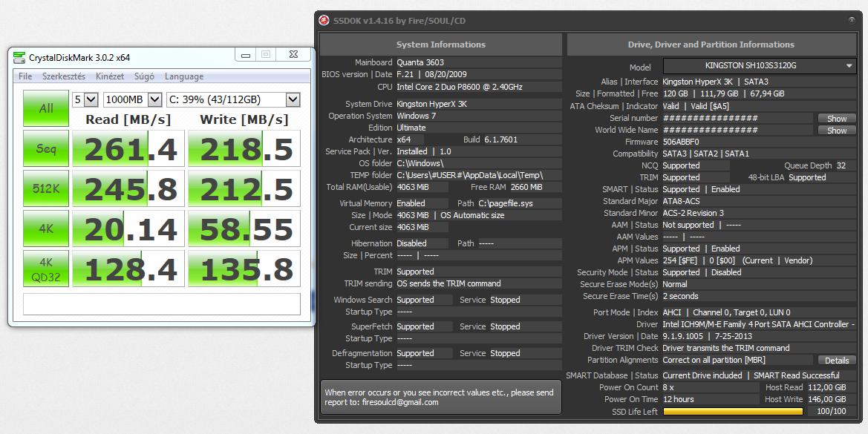
Task: Minimize the CrystalDiskMark window
Action: pos(246,55)
